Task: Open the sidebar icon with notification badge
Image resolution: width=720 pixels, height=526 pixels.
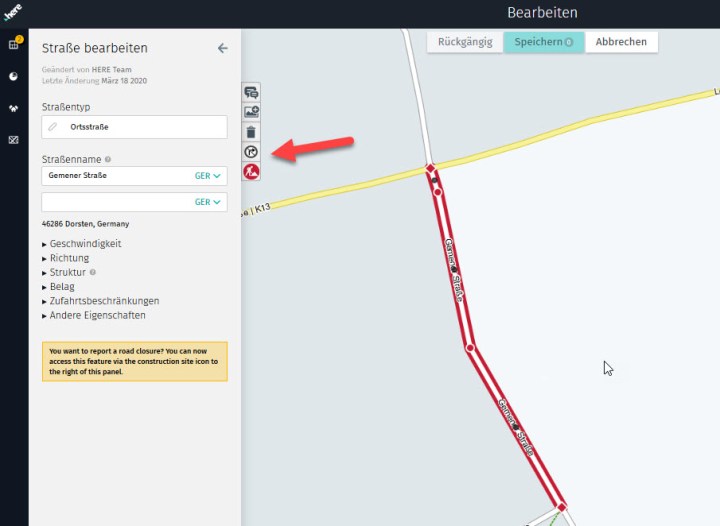Action: tap(13, 45)
